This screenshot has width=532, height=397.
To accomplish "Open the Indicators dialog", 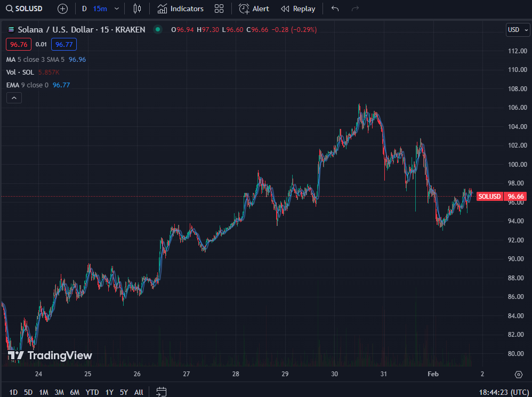I will pyautogui.click(x=180, y=9).
